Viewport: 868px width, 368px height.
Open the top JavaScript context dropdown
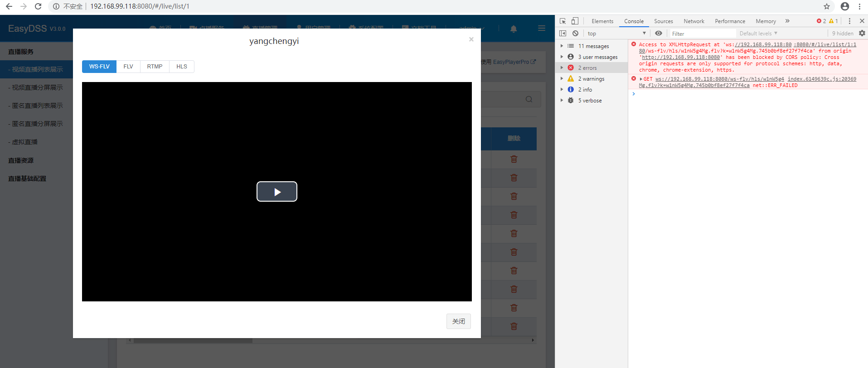(616, 34)
